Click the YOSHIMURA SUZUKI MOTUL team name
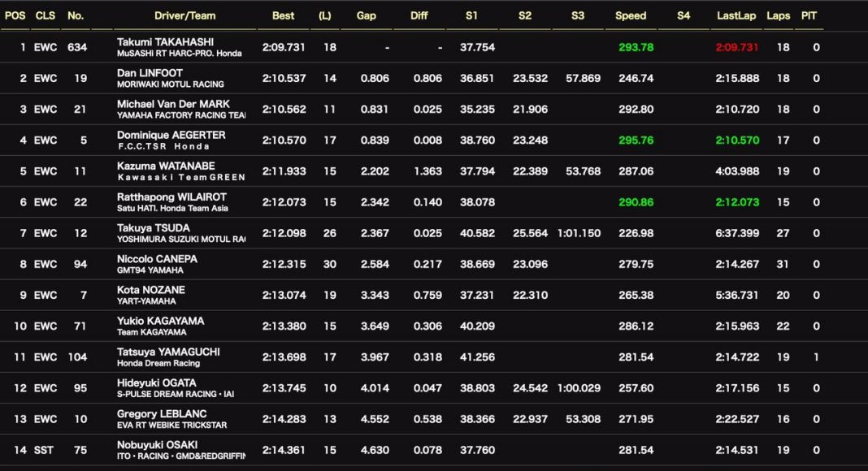Screen dimensions: 868x471 (x=180, y=240)
